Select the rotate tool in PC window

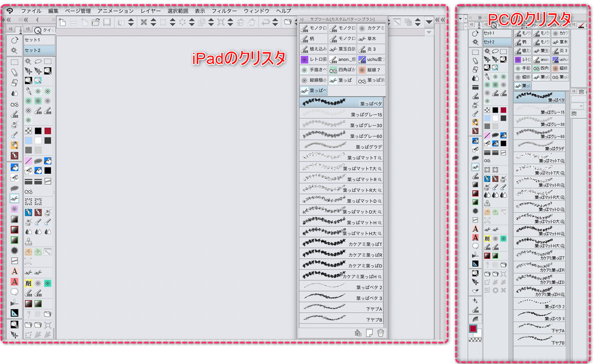475,33
